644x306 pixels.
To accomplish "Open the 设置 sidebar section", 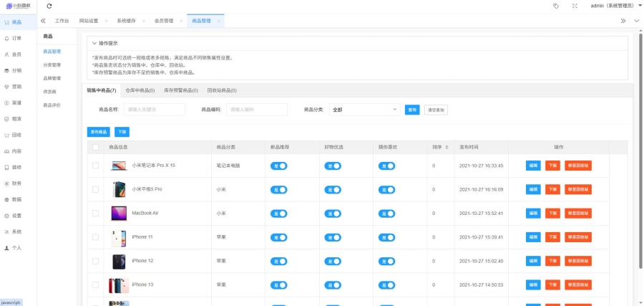I will 18,216.
